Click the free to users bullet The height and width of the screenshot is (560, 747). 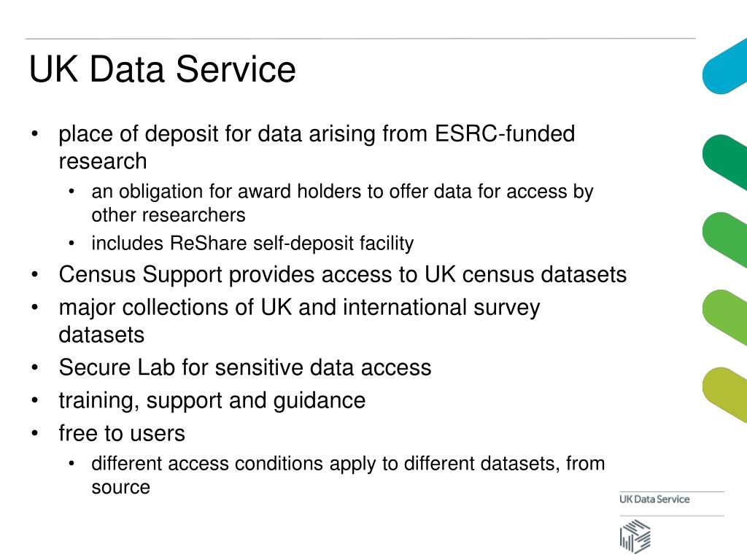[122, 433]
